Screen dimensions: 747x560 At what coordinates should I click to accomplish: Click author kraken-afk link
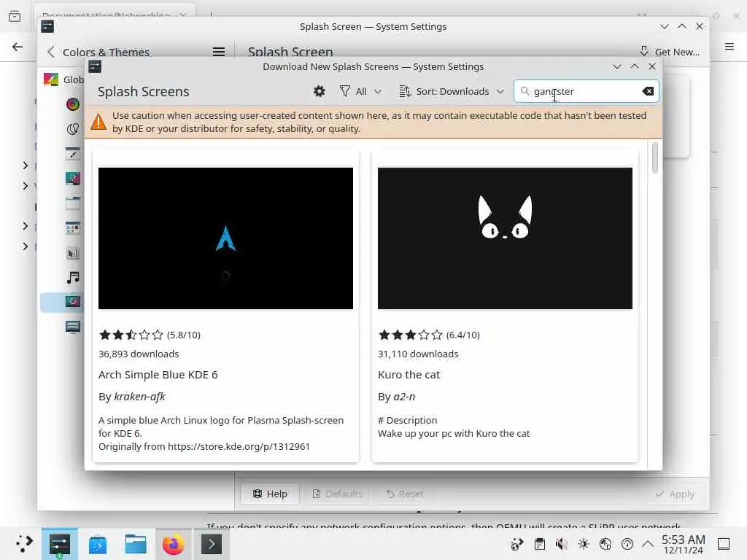[x=139, y=396]
